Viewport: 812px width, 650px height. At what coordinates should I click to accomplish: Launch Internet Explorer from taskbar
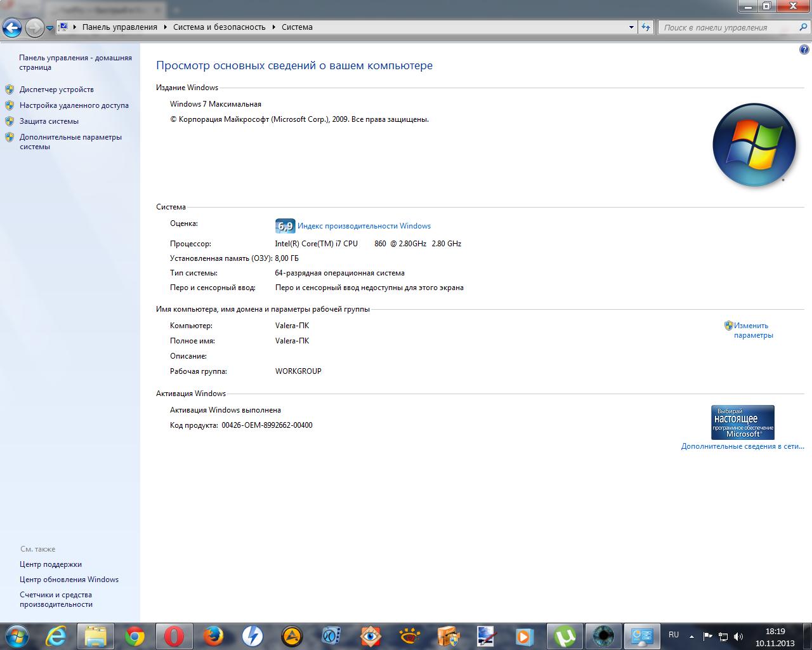pos(56,636)
